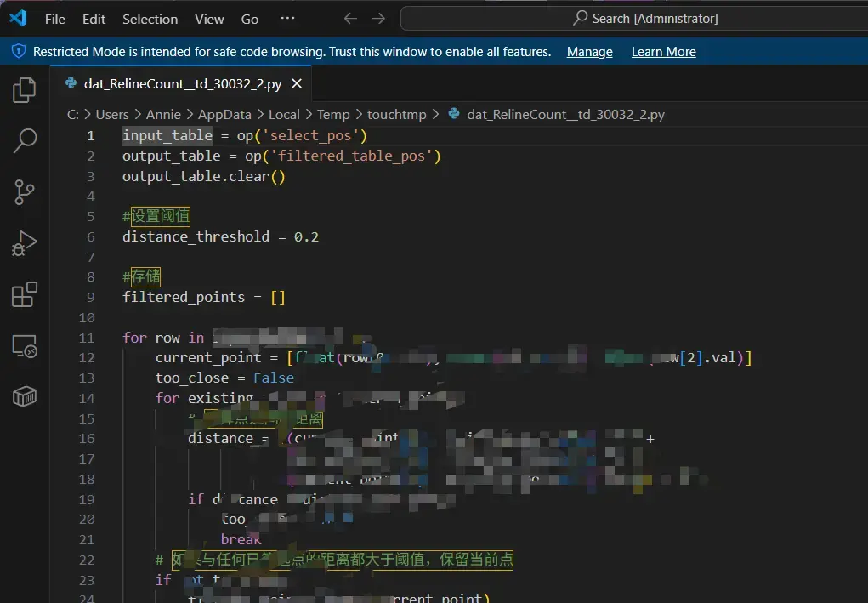This screenshot has height=603, width=868.
Task: Open the Extensions view
Action: pos(24,293)
